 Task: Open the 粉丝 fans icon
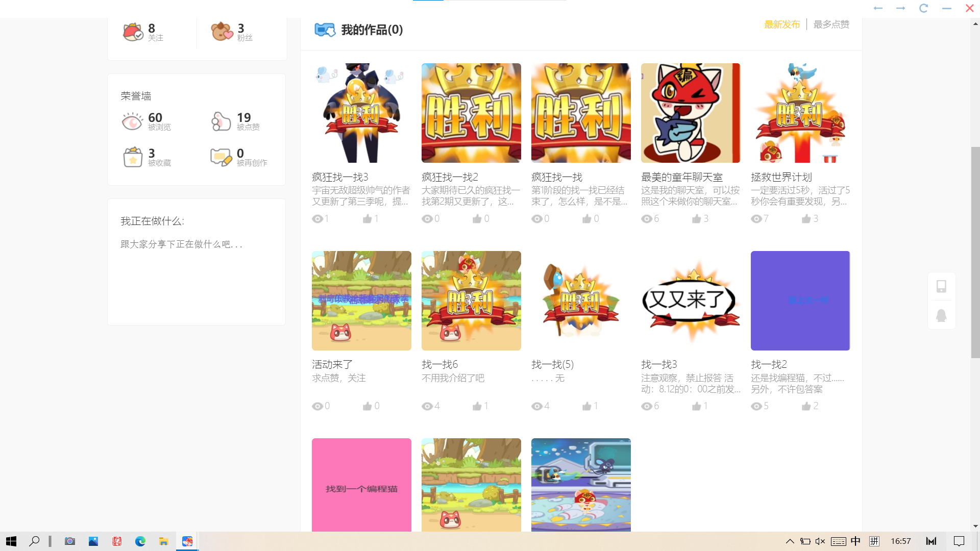222,32
